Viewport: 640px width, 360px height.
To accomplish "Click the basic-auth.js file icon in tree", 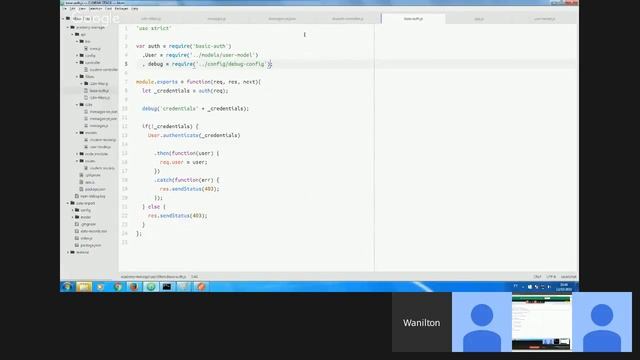I will click(86, 91).
